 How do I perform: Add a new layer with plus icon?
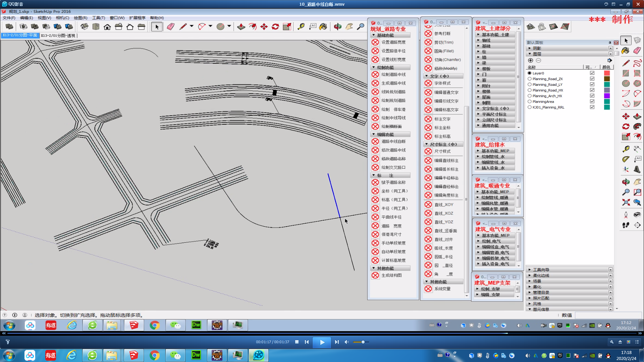[x=530, y=60]
